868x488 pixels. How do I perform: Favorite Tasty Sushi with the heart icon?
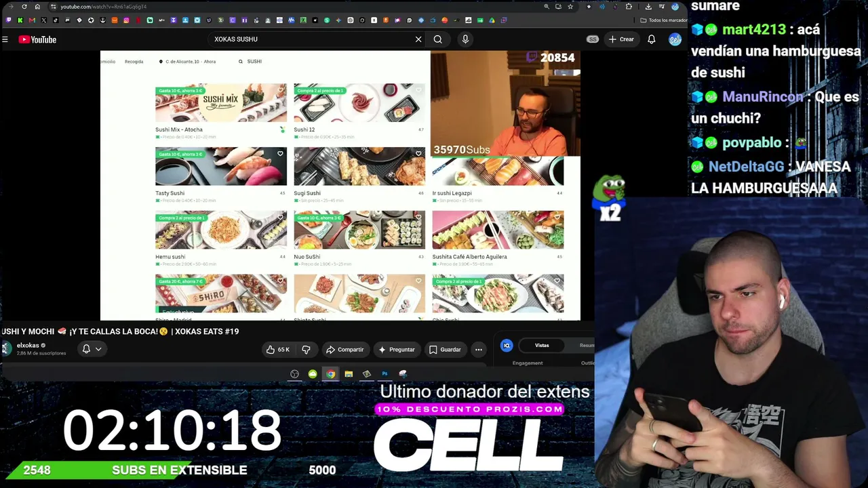coord(280,154)
